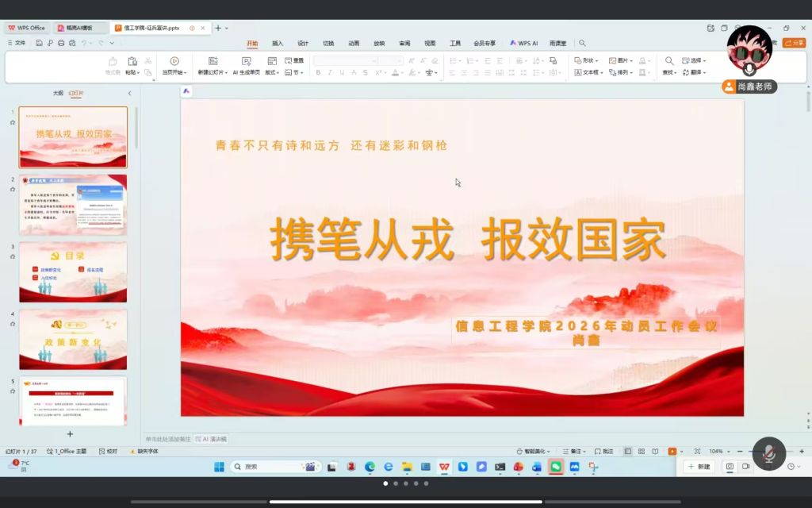Image resolution: width=812 pixels, height=508 pixels.
Task: Open AI generate single page tool
Action: (246, 62)
